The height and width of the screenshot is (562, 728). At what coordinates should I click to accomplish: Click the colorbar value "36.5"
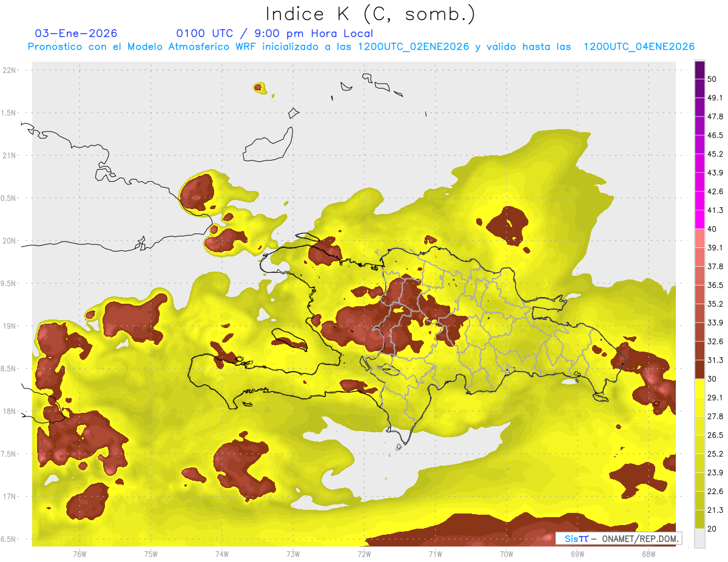[x=715, y=285]
